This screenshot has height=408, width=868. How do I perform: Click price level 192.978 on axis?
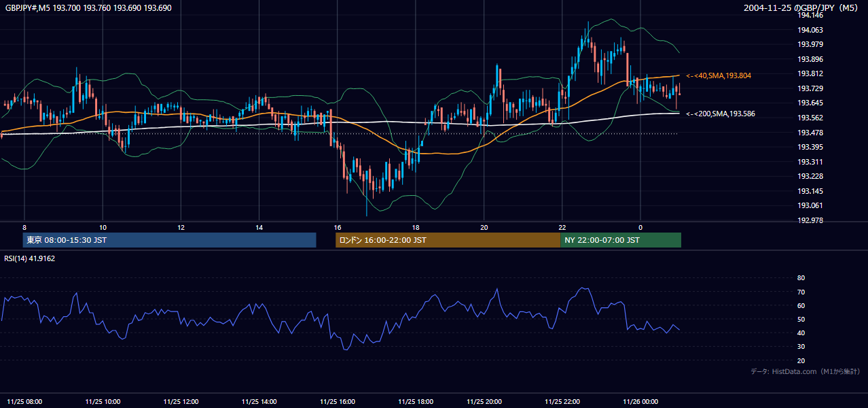tap(810, 220)
